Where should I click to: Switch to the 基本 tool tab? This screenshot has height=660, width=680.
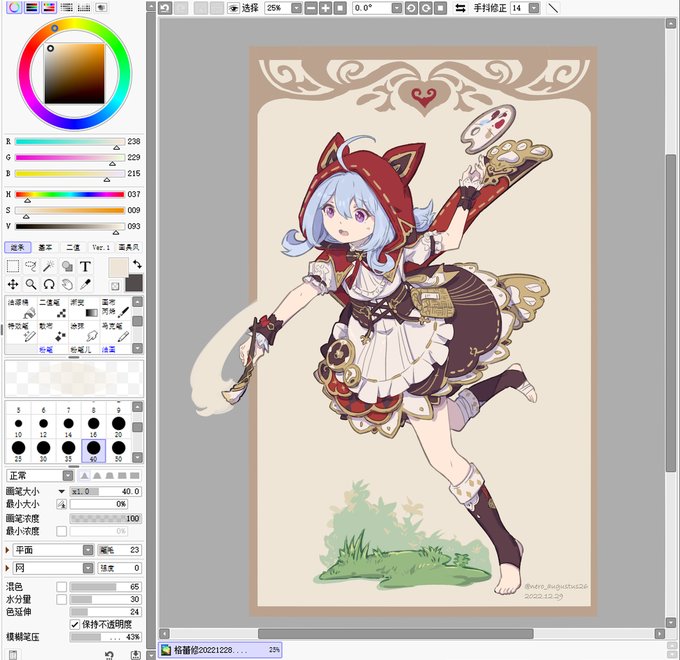pyautogui.click(x=45, y=247)
